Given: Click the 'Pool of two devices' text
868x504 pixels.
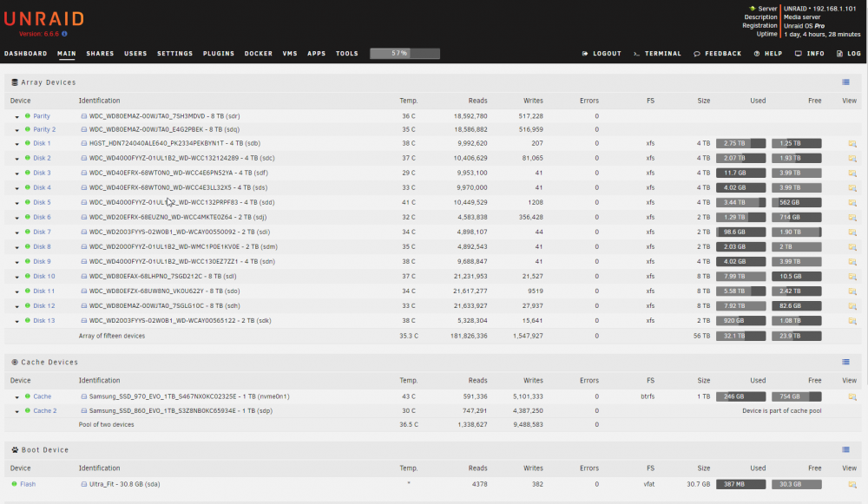Looking at the screenshot, I should click(x=106, y=424).
